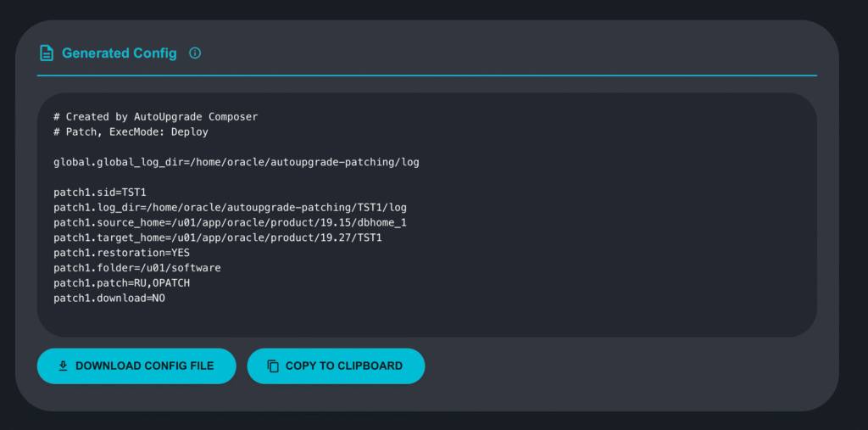The height and width of the screenshot is (430, 868).
Task: Click the download arrow icon in the button
Action: [x=63, y=366]
